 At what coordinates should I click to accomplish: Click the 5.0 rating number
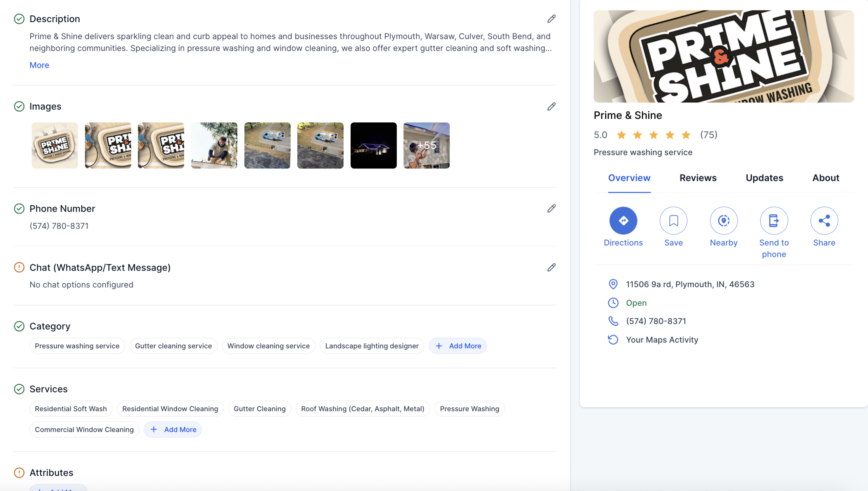(600, 135)
